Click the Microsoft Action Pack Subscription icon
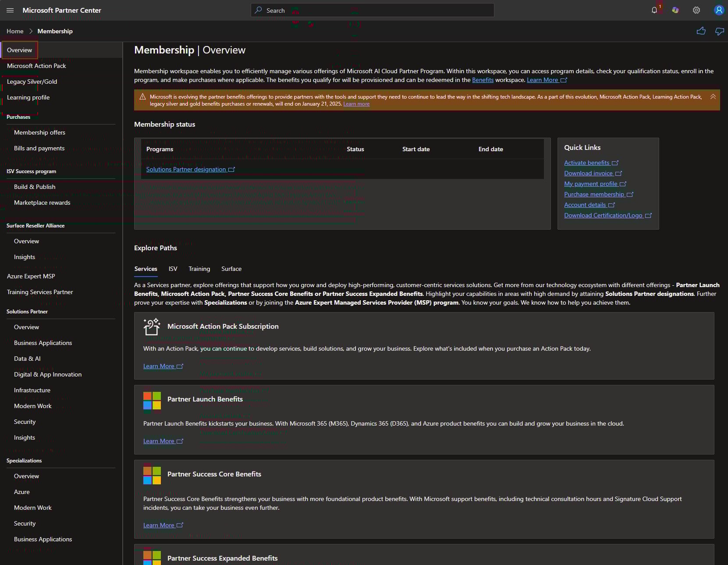This screenshot has width=728, height=565. (x=152, y=327)
